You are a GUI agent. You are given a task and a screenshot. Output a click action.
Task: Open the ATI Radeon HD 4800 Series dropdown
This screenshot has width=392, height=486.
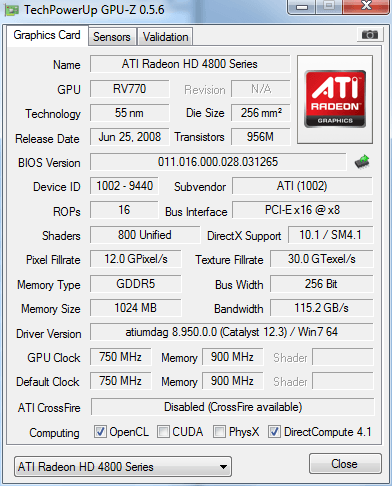coord(123,467)
